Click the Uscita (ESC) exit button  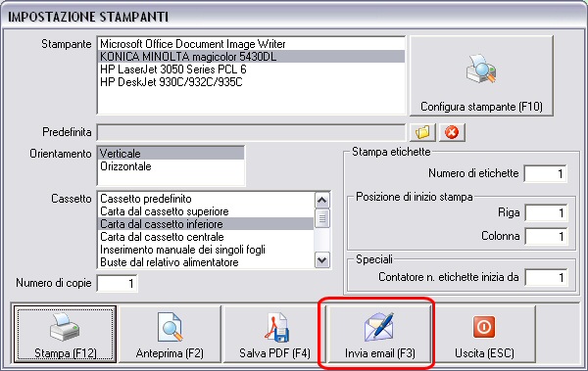[484, 334]
